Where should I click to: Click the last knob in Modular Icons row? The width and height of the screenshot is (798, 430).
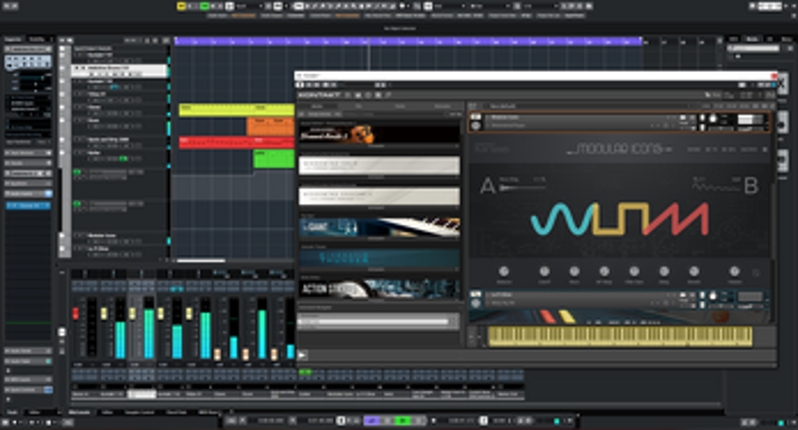point(734,271)
